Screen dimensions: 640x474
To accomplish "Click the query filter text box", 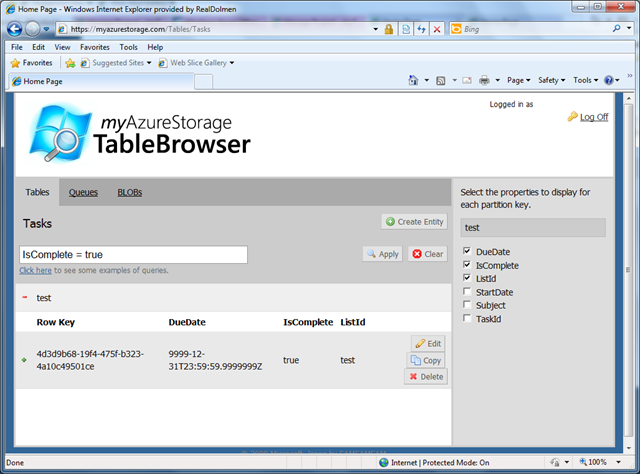I will pyautogui.click(x=133, y=254).
